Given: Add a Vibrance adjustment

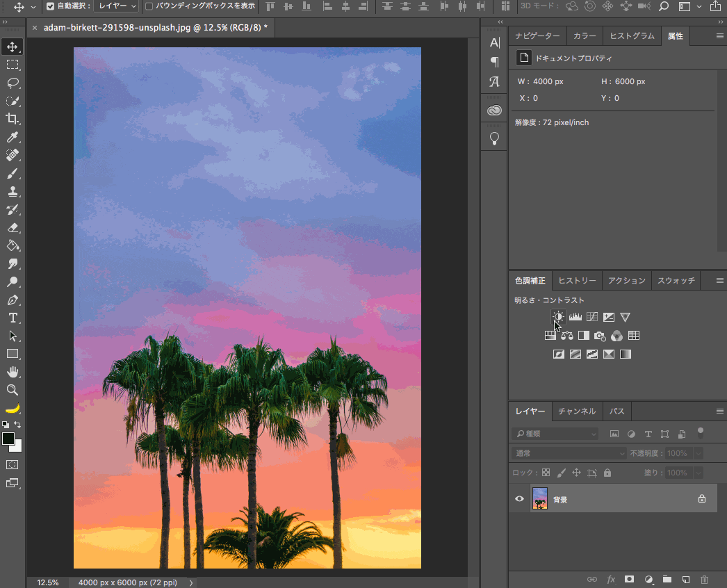Looking at the screenshot, I should [626, 317].
